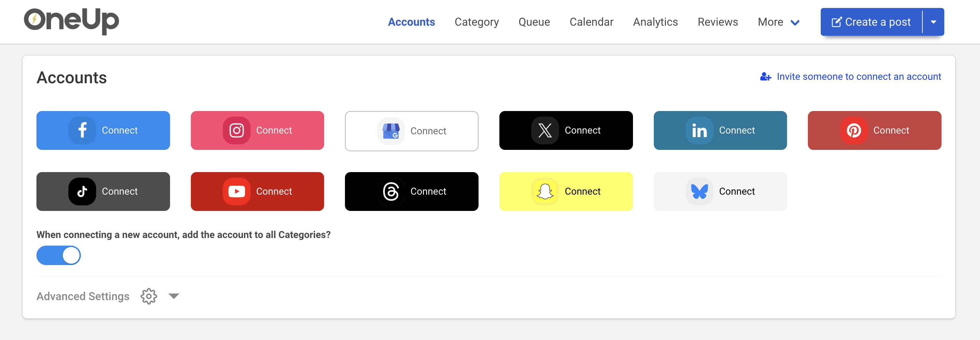Open the Queue page
This screenshot has height=340, width=980.
pyautogui.click(x=534, y=22)
